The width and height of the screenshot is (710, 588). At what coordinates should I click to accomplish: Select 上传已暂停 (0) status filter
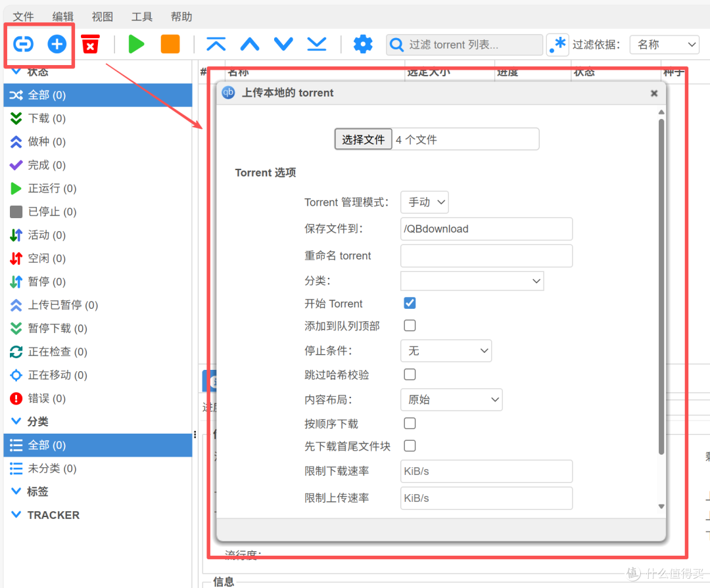tap(98, 305)
